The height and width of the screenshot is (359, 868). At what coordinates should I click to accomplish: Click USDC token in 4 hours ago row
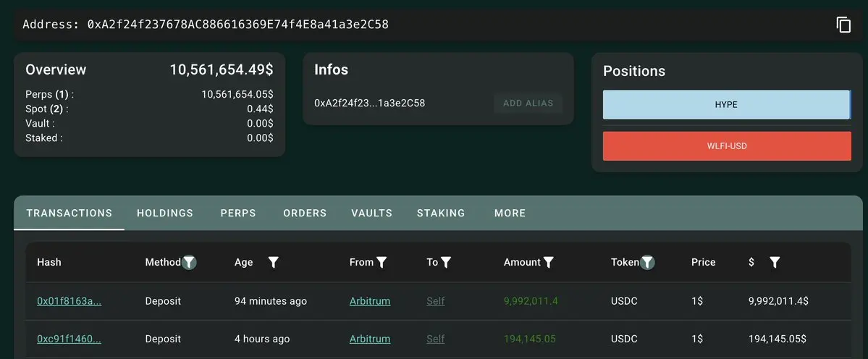[x=625, y=339]
